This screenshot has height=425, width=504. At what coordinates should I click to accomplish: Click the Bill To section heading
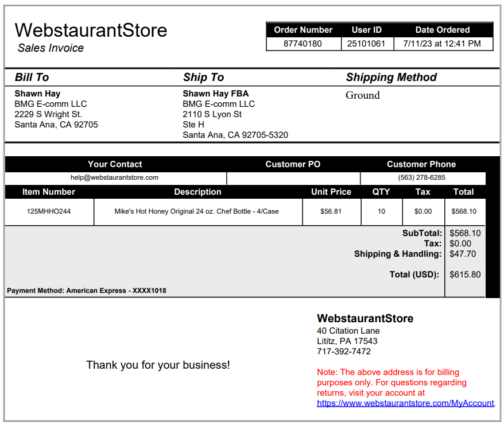pyautogui.click(x=32, y=78)
